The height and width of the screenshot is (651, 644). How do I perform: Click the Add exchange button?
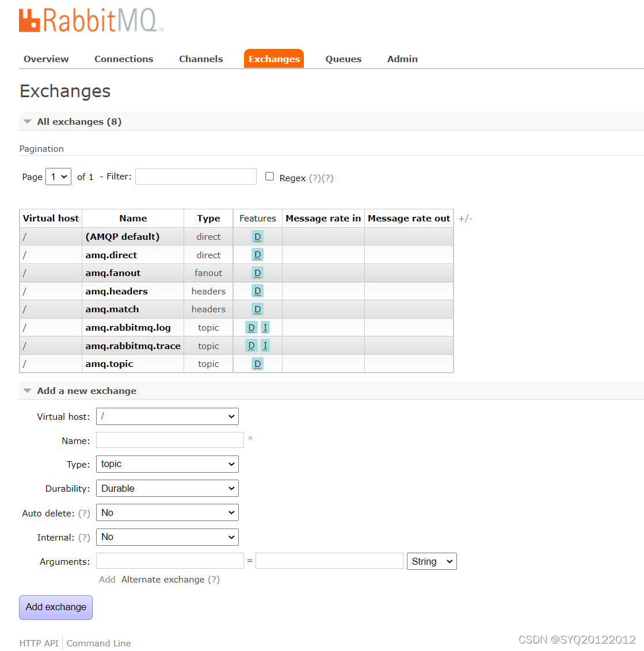(x=56, y=607)
